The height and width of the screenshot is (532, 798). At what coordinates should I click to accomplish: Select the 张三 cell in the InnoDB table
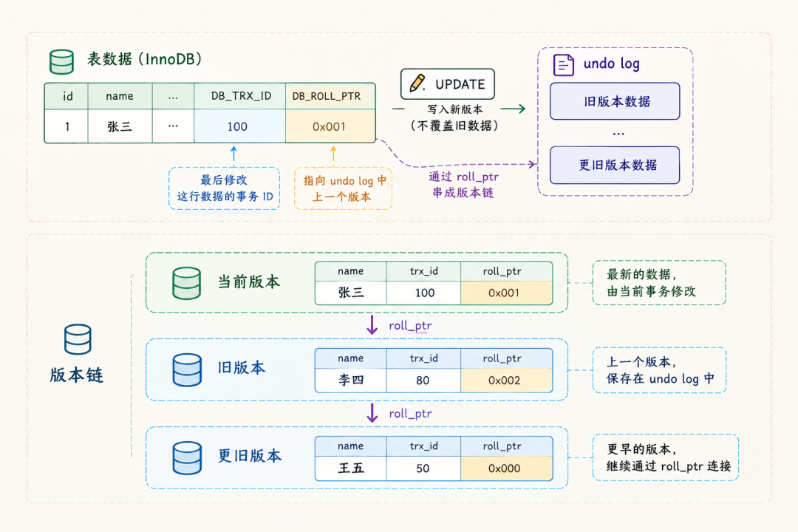coord(120,126)
